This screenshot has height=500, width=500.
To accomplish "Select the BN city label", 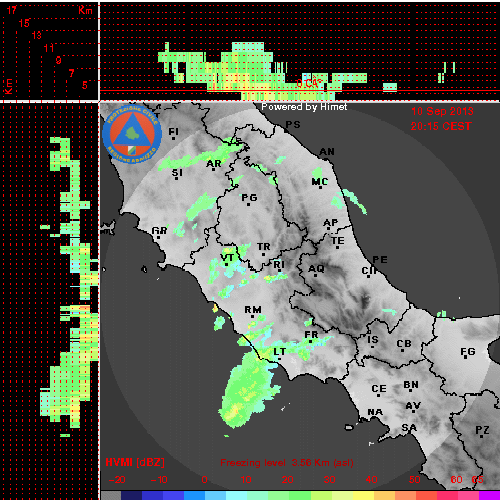I will (x=411, y=385).
